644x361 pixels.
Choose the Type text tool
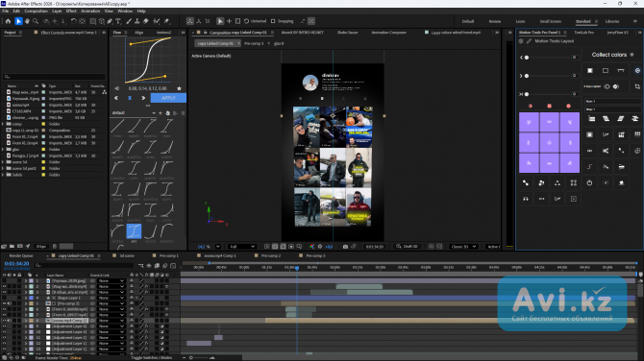click(118, 21)
